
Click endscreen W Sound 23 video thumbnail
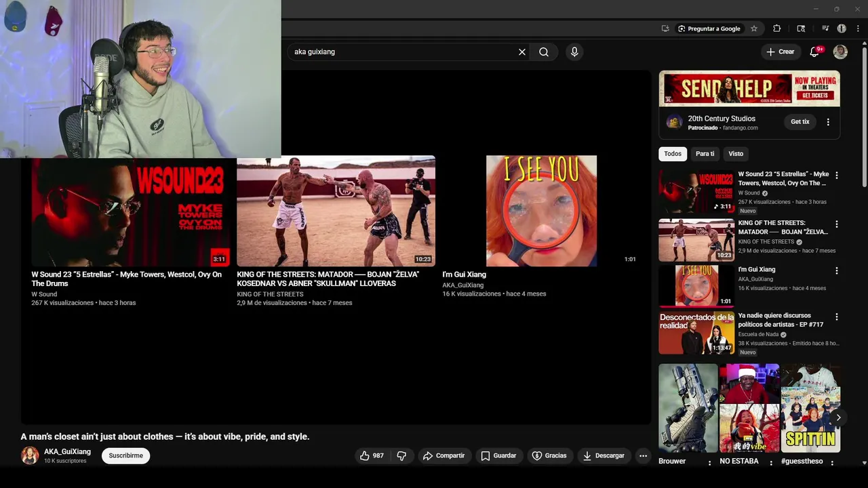click(x=130, y=211)
